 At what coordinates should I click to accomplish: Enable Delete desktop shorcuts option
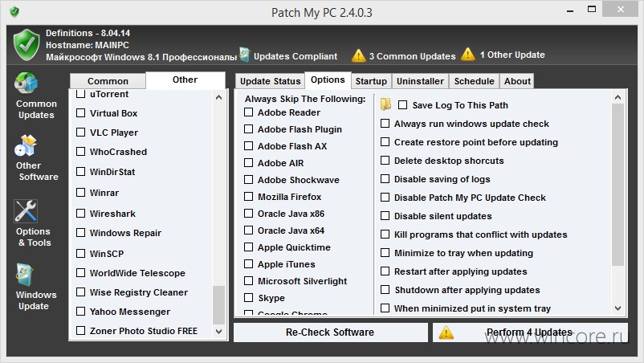(x=385, y=160)
